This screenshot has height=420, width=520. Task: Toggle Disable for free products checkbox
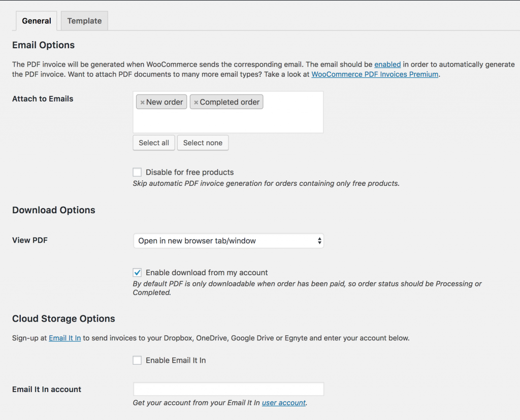pyautogui.click(x=137, y=172)
